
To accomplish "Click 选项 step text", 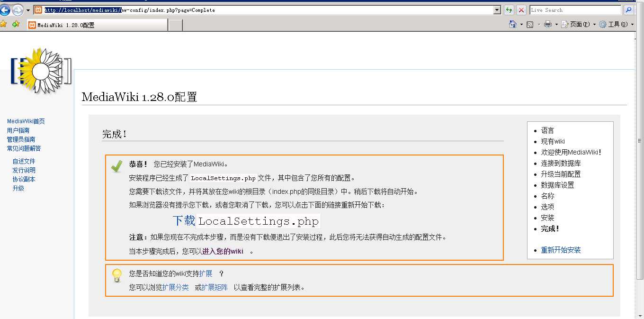I will (x=547, y=207).
